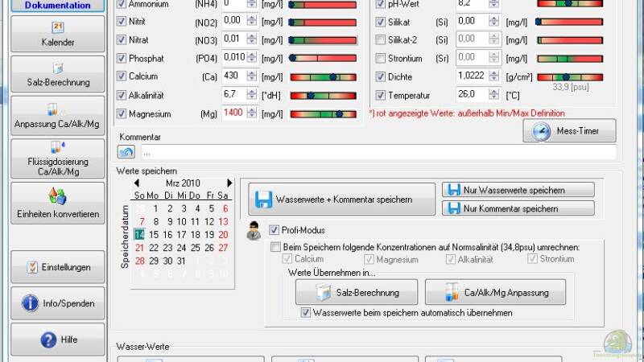Click the Magnesium range indicator bar
Screen dimensions: 644x362
click(322, 114)
